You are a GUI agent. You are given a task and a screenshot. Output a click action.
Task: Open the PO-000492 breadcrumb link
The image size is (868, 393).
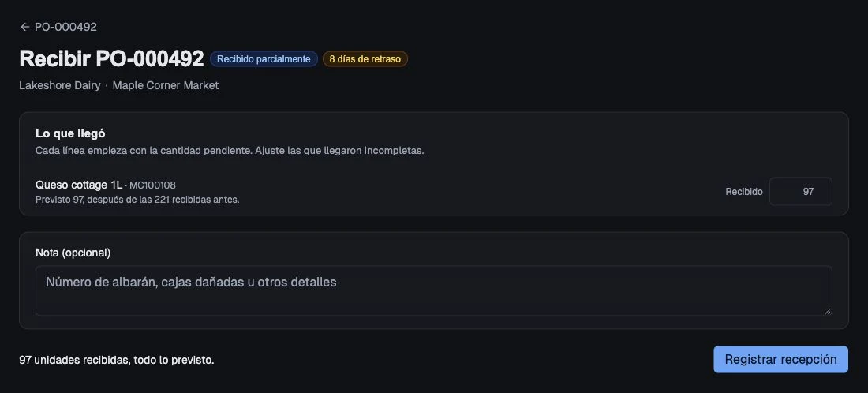(x=58, y=27)
